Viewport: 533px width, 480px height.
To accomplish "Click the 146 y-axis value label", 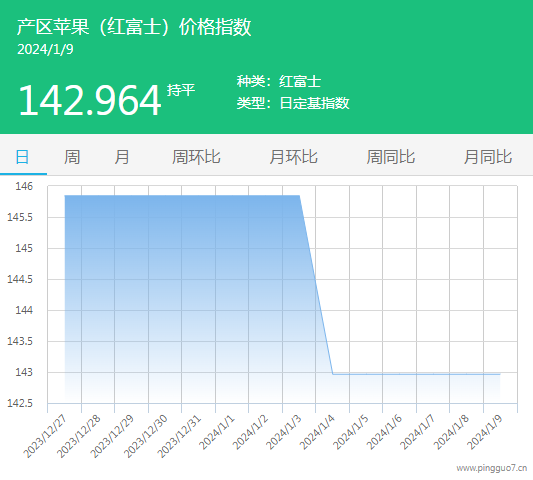I will 24,186.
